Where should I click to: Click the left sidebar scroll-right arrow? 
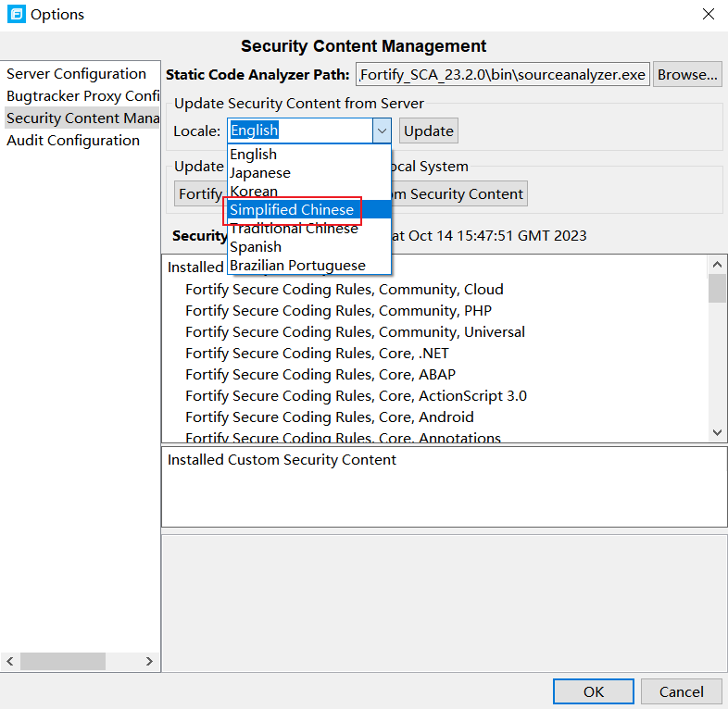click(149, 661)
